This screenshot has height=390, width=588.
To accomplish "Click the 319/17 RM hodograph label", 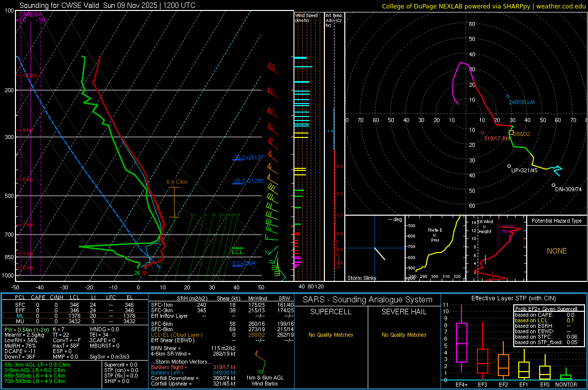I will click(497, 138).
